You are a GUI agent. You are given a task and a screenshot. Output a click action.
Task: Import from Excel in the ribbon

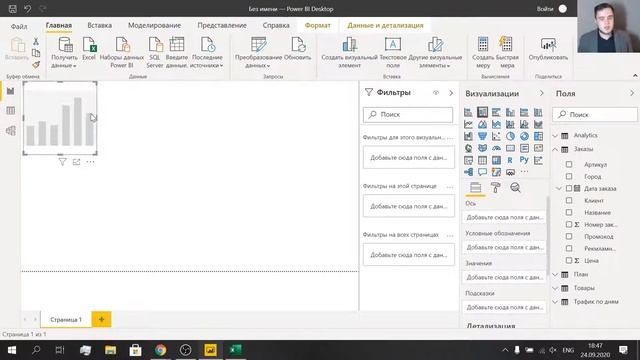[89, 49]
